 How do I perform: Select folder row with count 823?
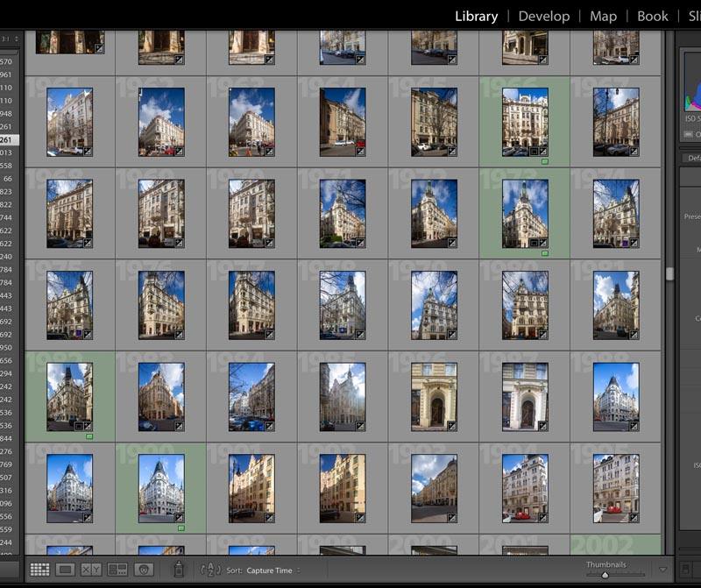pos(10,191)
